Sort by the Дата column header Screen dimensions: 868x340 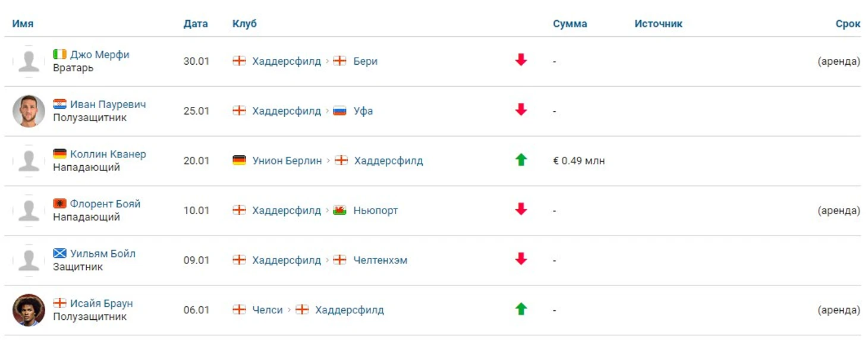click(x=196, y=24)
